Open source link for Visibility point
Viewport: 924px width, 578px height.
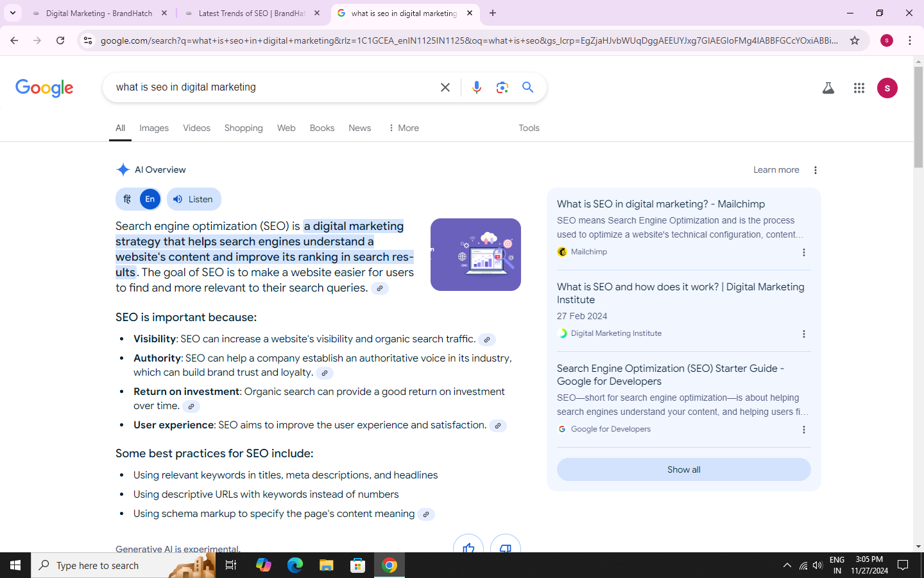487,340
